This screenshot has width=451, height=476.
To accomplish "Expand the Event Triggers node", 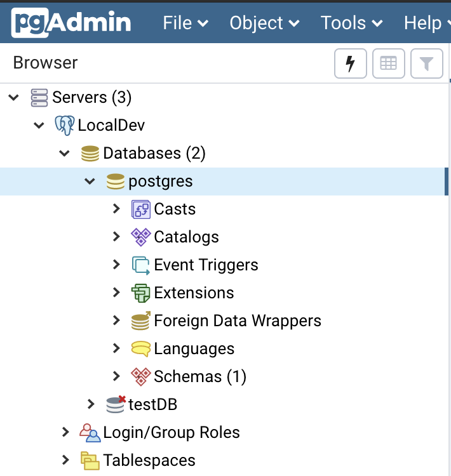I will click(x=116, y=265).
